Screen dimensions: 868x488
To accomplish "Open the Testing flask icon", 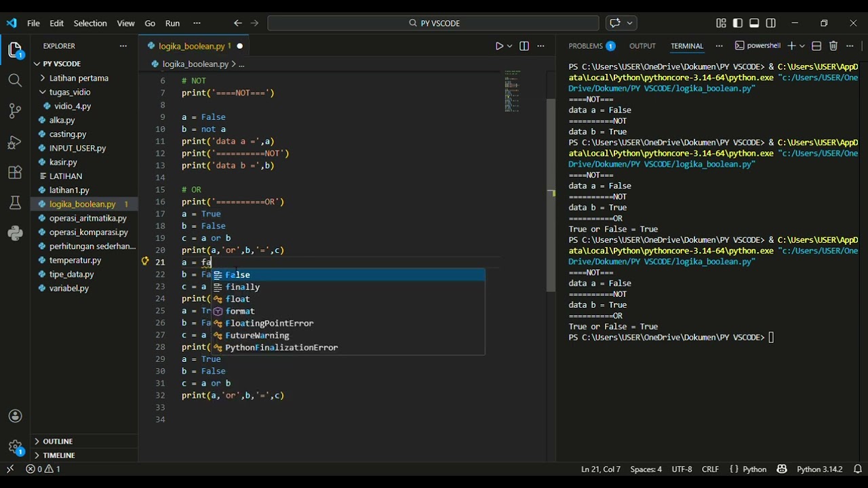I will (15, 203).
